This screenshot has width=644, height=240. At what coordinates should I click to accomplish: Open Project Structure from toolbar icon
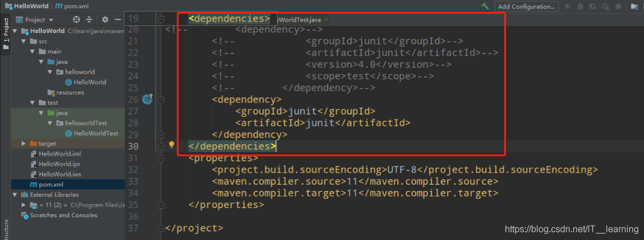point(635,7)
